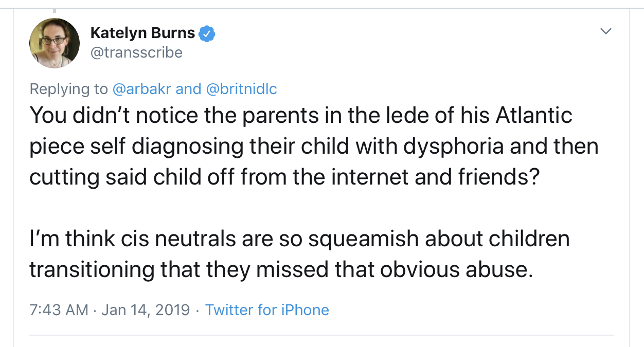Select the 7:43 AM timestamp
The image size is (644, 347).
pyautogui.click(x=59, y=310)
